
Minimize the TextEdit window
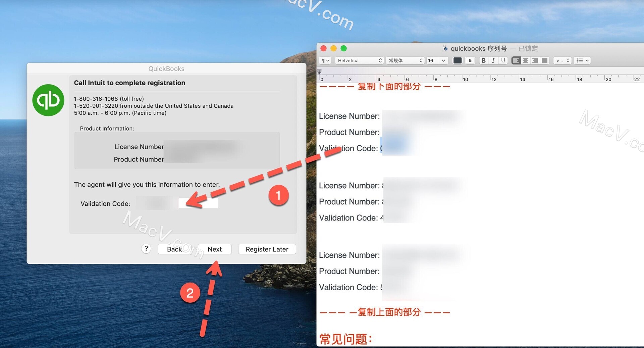coord(334,48)
